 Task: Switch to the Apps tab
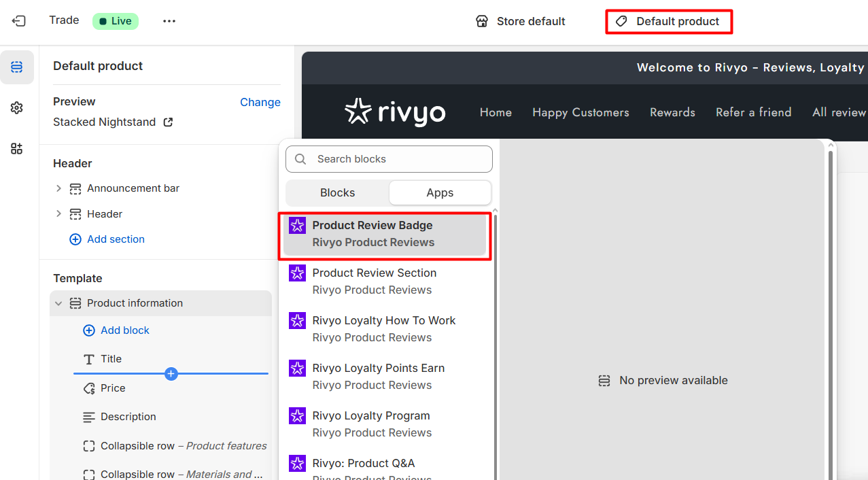[440, 193]
